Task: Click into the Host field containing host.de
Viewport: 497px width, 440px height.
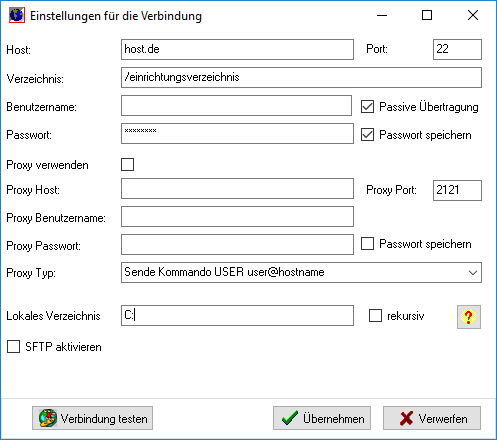Action: click(x=237, y=49)
